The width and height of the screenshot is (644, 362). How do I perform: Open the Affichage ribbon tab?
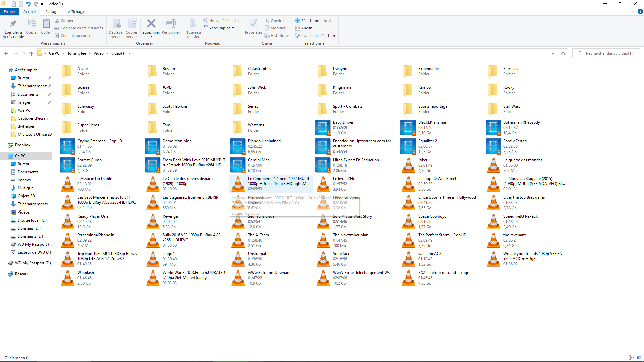coord(76,12)
